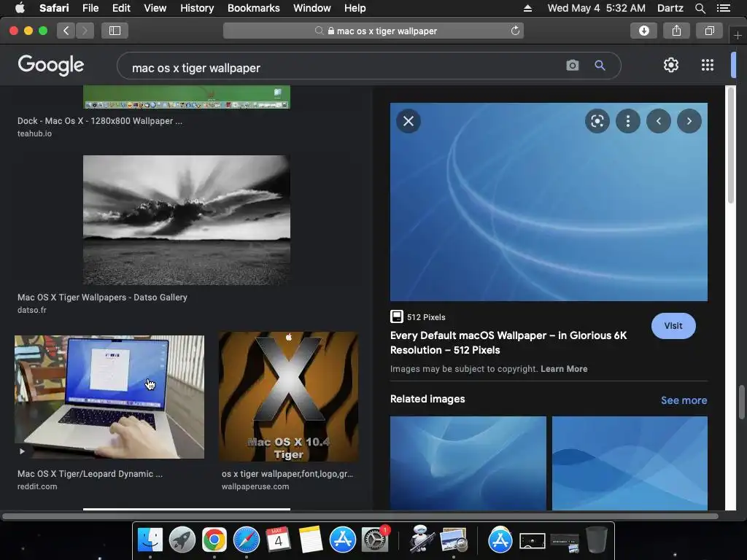
Task: Click the blue magnifier search button
Action: coord(600,65)
